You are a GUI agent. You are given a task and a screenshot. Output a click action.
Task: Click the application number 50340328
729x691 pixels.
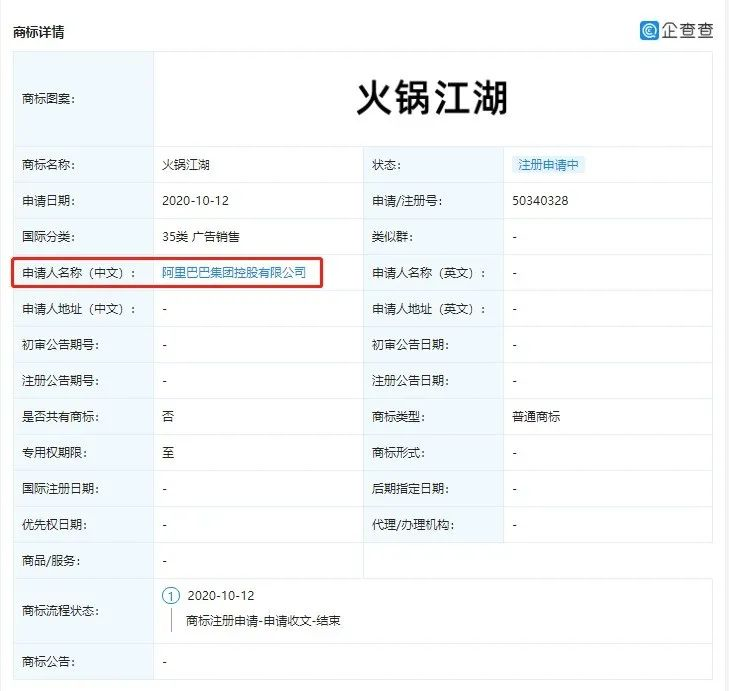pos(540,201)
